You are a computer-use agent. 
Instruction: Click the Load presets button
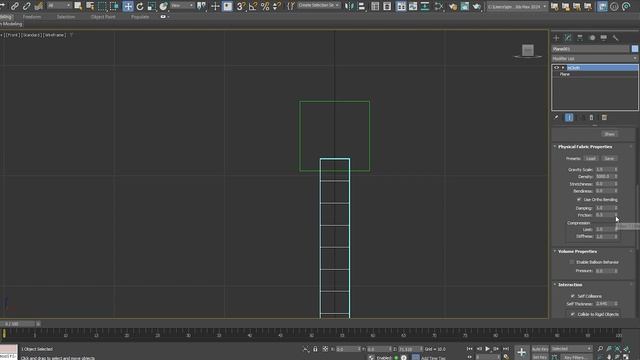click(x=591, y=158)
